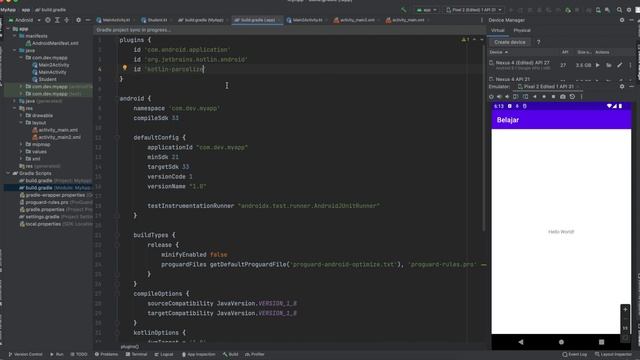Hide the Project panel with minus icon
Screen dimensions: 640x360
point(88,20)
